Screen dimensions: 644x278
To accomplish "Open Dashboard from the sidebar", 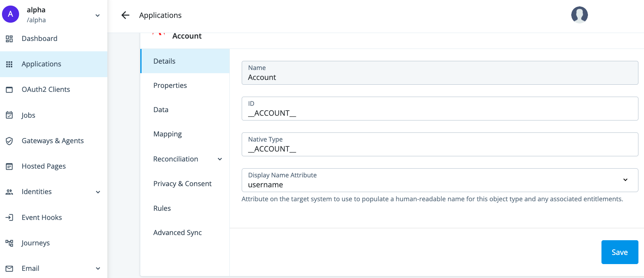I will [x=54, y=39].
